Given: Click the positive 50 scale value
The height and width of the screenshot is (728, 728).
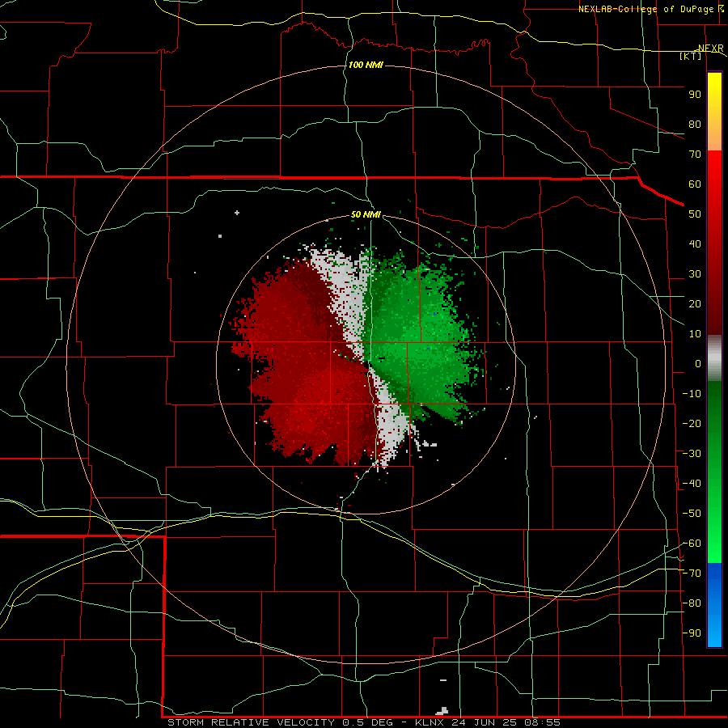Looking at the screenshot, I should click(x=695, y=214).
